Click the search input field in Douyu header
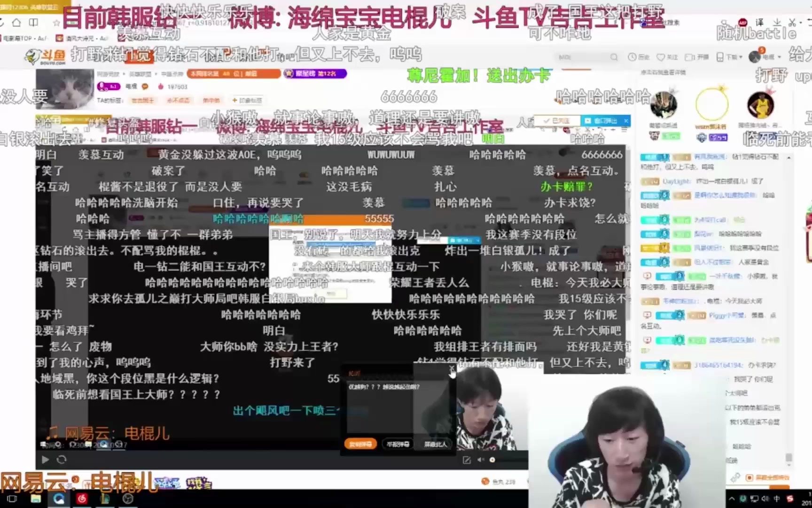Image resolution: width=812 pixels, height=508 pixels. pyautogui.click(x=582, y=57)
